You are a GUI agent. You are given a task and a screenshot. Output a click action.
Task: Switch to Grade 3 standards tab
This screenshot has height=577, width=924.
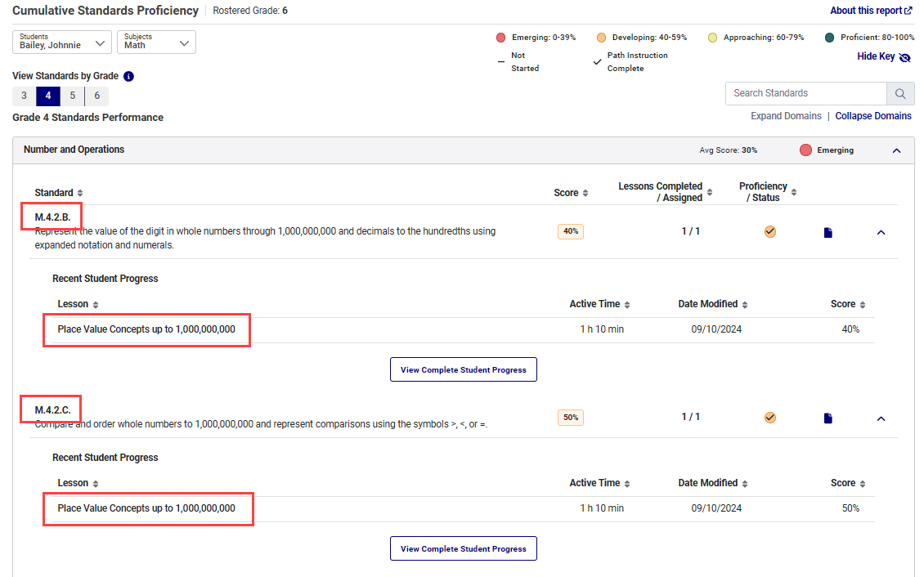click(x=24, y=96)
